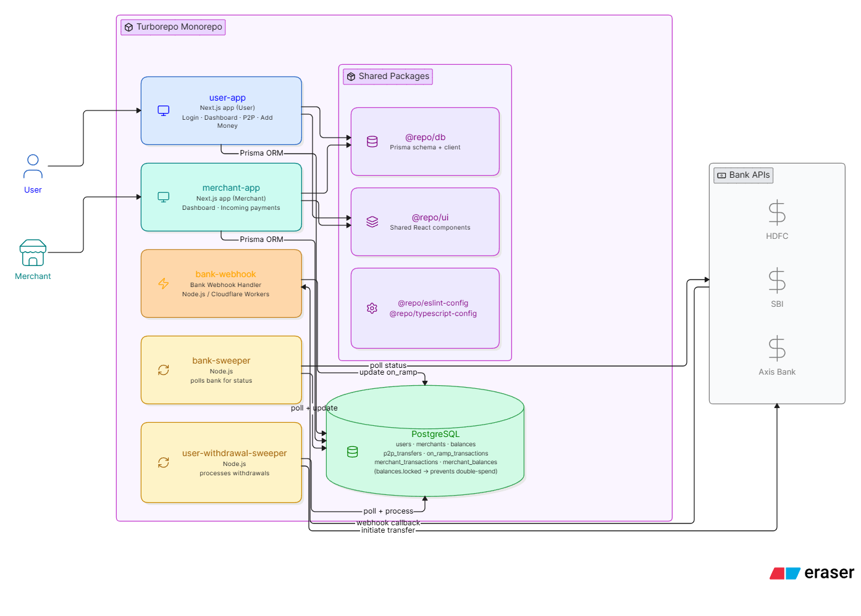Click the 'Next.js app (Merchant)' subtitle
This screenshot has height=616, width=861.
[x=231, y=199]
